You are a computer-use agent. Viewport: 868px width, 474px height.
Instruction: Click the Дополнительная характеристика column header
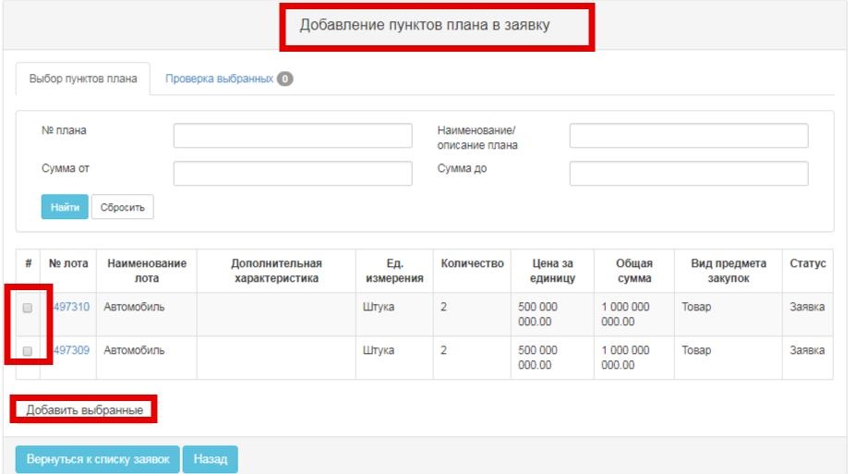click(x=276, y=271)
